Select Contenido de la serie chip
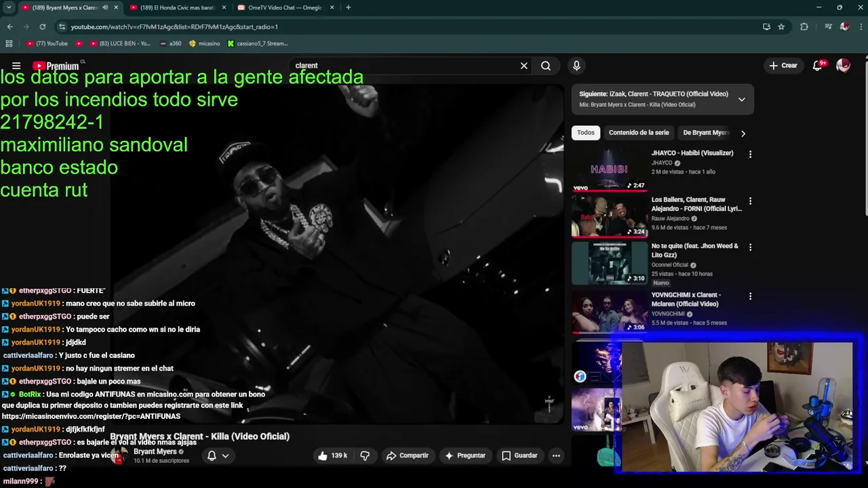The width and height of the screenshot is (868, 488). (x=639, y=133)
